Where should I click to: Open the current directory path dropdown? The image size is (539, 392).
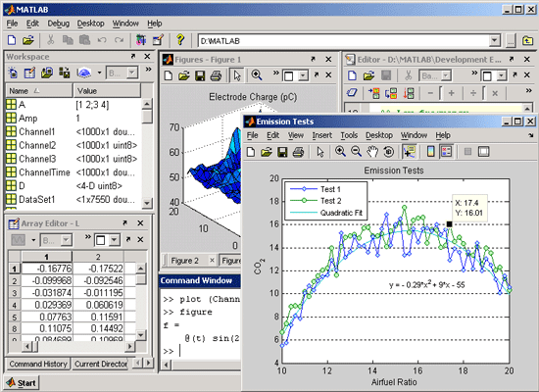(494, 40)
